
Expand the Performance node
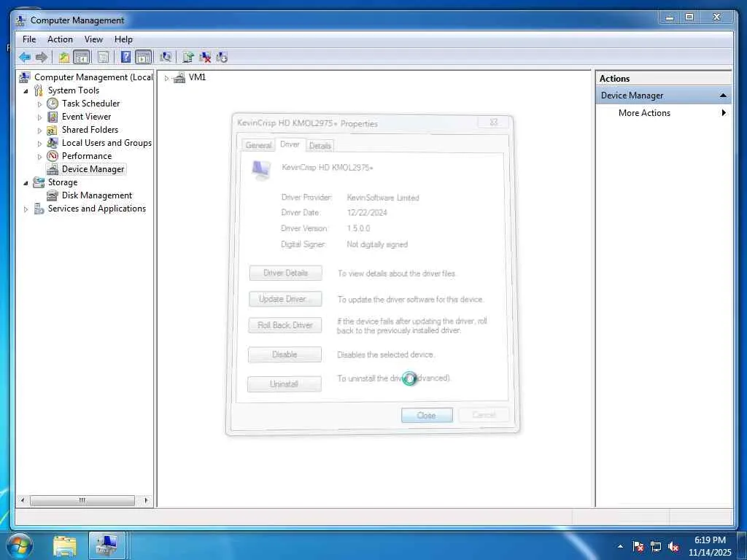coord(39,157)
